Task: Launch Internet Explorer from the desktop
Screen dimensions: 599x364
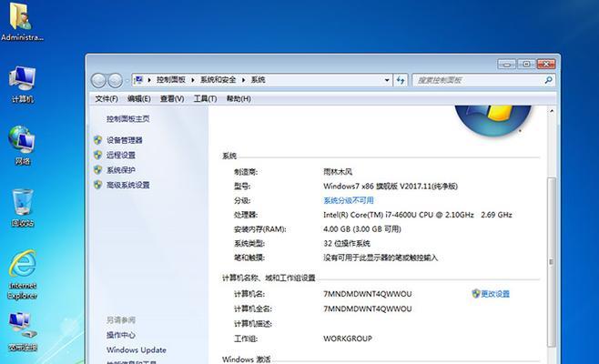Action: [23, 274]
